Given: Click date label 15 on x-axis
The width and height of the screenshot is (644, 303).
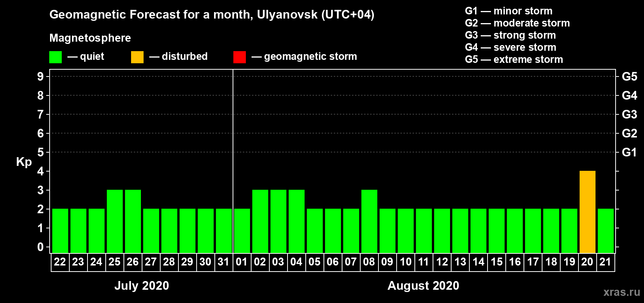Looking at the screenshot, I should coord(496,262).
